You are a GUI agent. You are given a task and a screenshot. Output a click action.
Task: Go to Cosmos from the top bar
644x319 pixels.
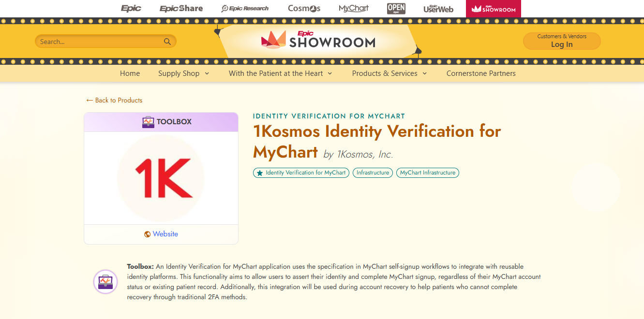[304, 8]
